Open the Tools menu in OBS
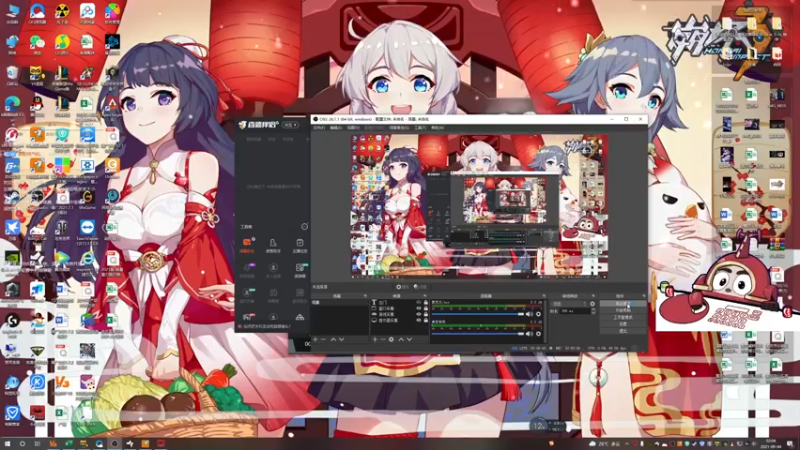This screenshot has width=800, height=450. tap(420, 128)
